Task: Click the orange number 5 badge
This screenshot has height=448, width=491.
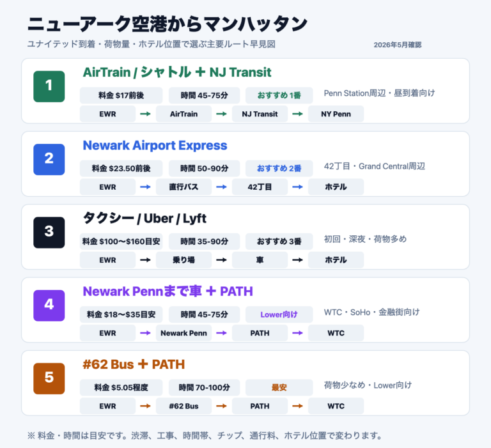Action: tap(49, 378)
